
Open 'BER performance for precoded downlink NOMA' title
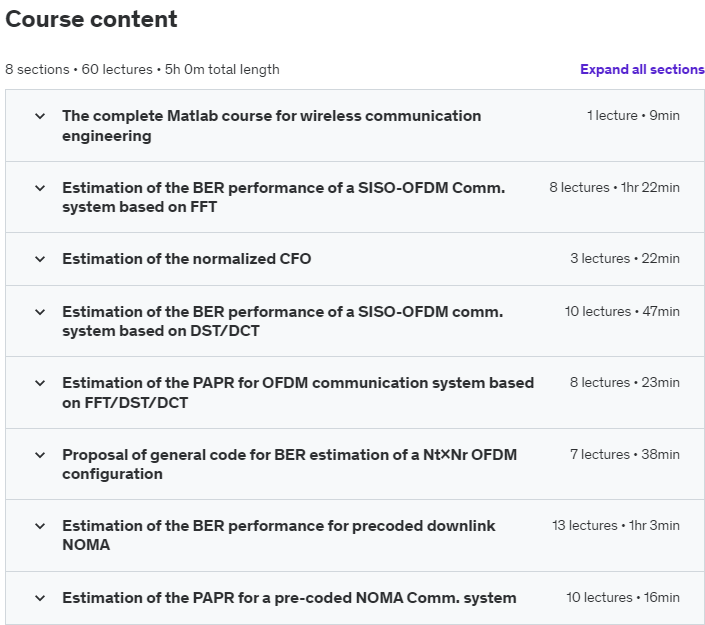(x=279, y=535)
